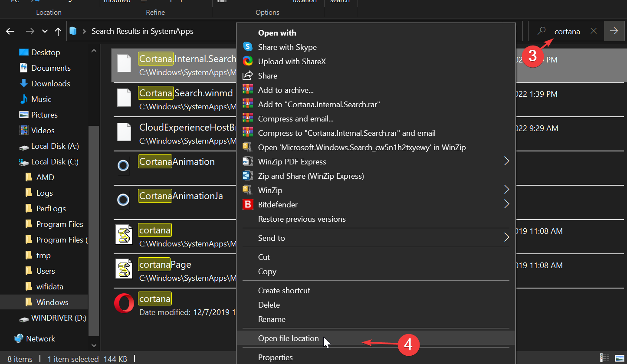Open Pictures in the navigation pane
This screenshot has width=627, height=364.
[44, 115]
